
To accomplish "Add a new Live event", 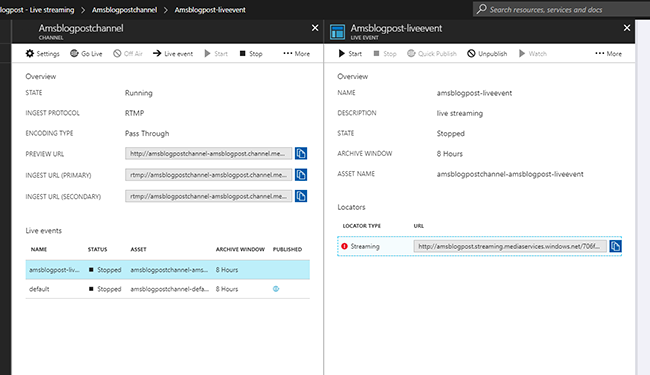I will (x=173, y=53).
